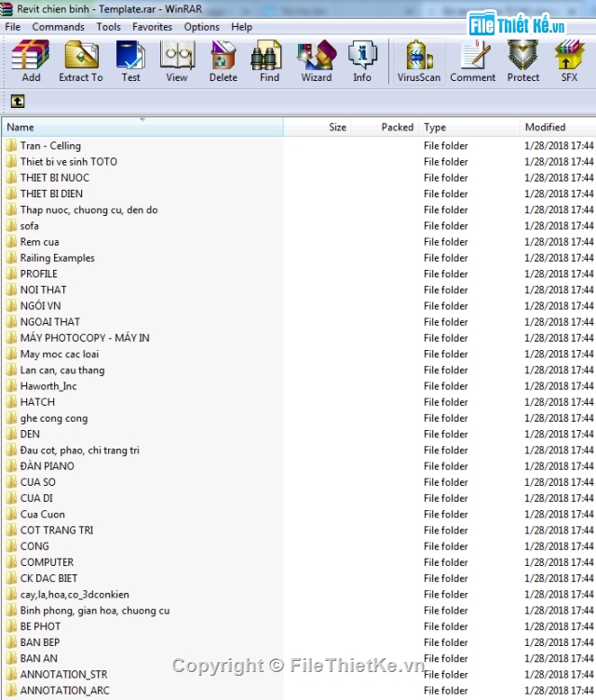
Task: Sort by the Packed column header
Action: [385, 128]
